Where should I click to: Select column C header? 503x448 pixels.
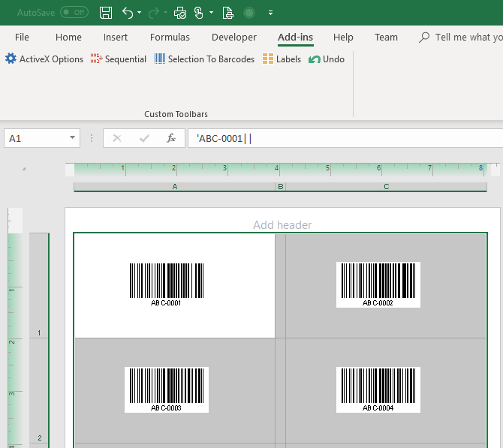386,187
